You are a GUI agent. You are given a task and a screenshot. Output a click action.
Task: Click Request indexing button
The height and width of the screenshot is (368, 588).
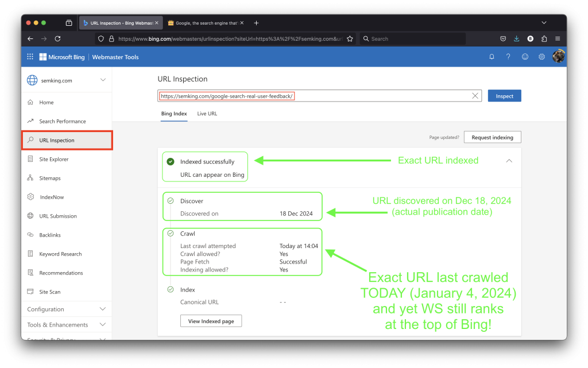(x=492, y=137)
